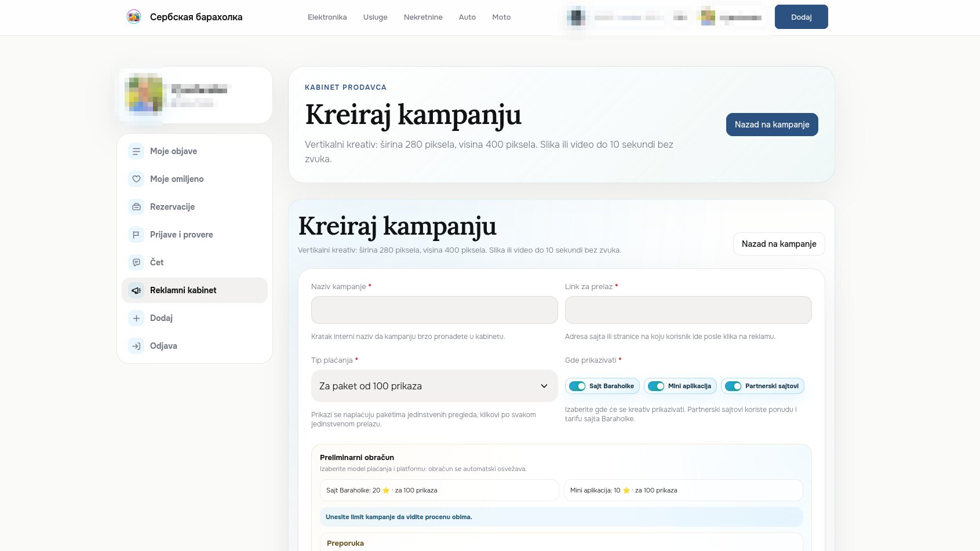Focus the Naziv kampanje input field
The image size is (980, 551).
[x=435, y=310]
